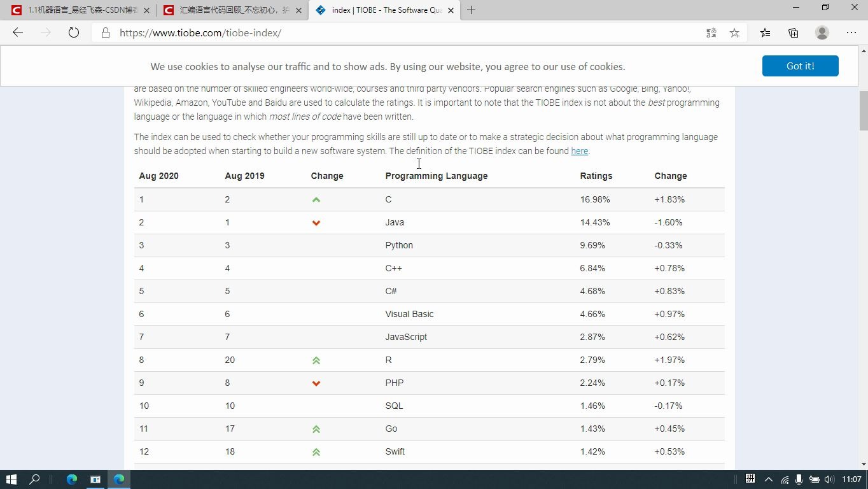Open Windows taskbar search

coord(36,479)
